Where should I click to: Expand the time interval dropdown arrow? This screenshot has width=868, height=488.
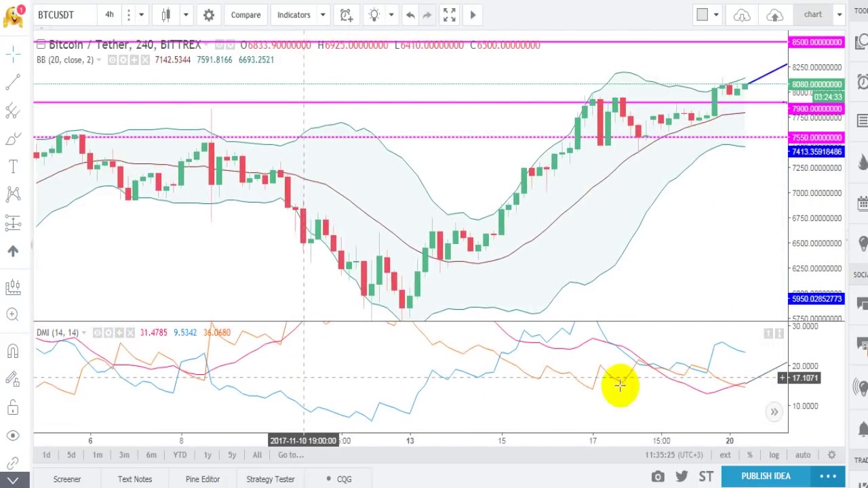pos(141,14)
